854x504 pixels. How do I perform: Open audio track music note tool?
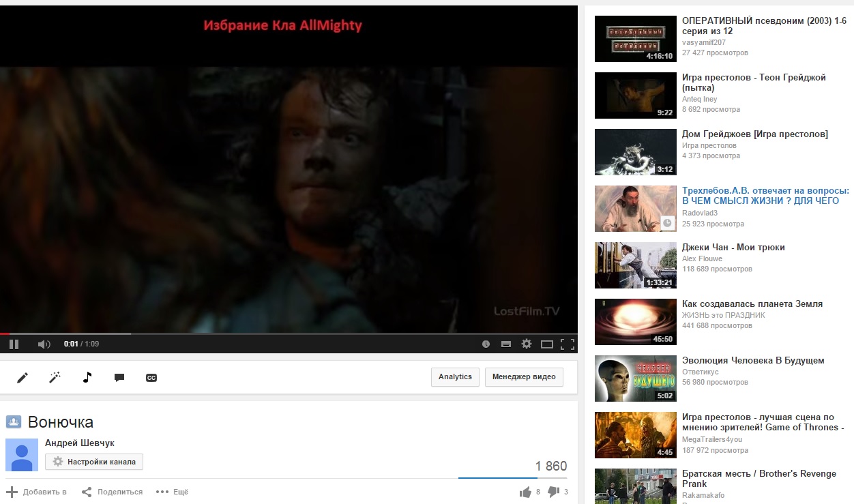pos(87,377)
